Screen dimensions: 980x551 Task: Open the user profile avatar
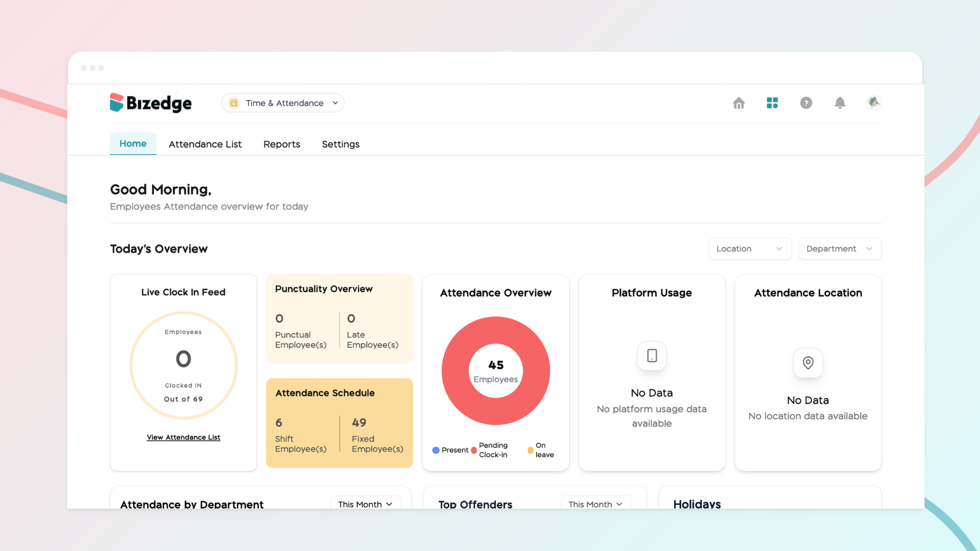pyautogui.click(x=874, y=103)
